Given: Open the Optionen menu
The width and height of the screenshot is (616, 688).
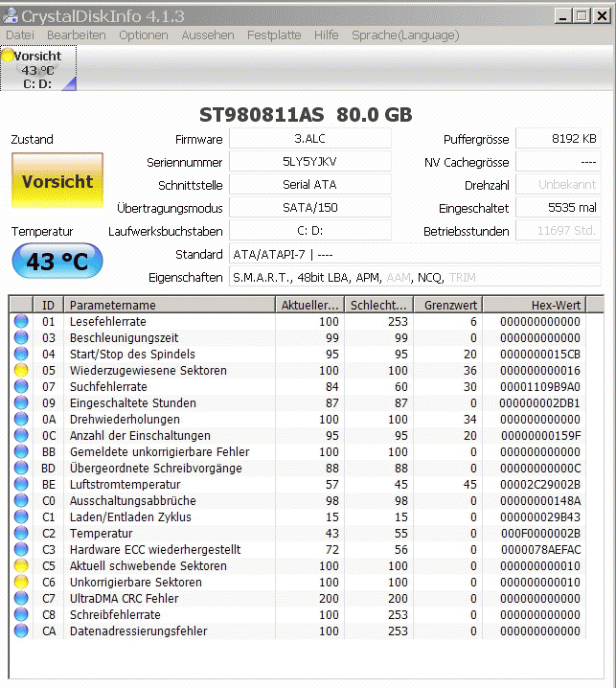Looking at the screenshot, I should (144, 35).
